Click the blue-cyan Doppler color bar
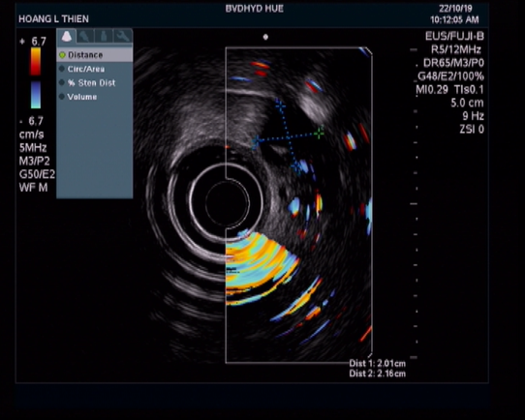Viewport: 525px width, 420px height. click(x=36, y=95)
